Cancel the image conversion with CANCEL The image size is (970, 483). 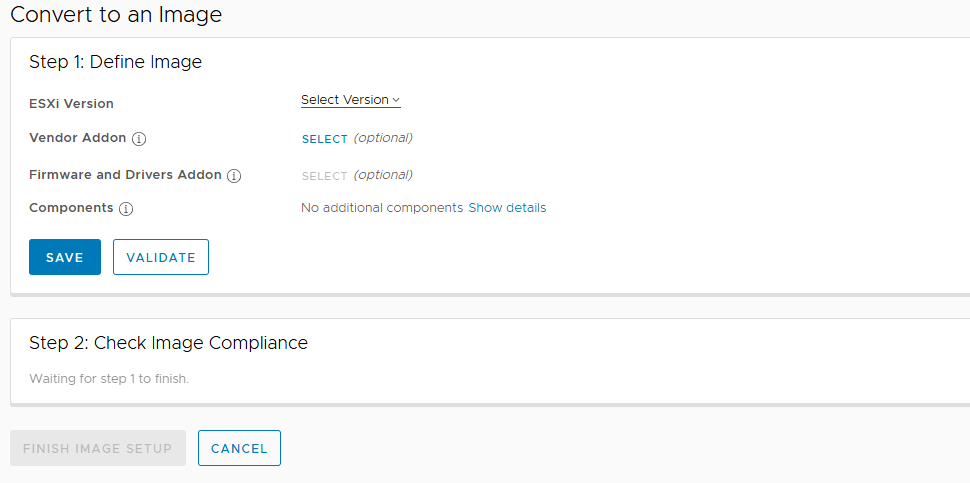tap(239, 448)
